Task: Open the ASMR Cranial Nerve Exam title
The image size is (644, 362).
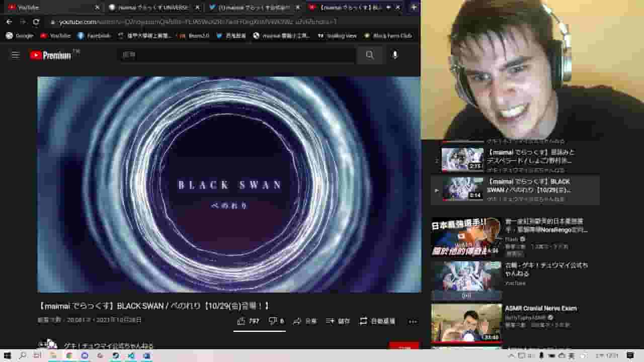Action: tap(541, 308)
